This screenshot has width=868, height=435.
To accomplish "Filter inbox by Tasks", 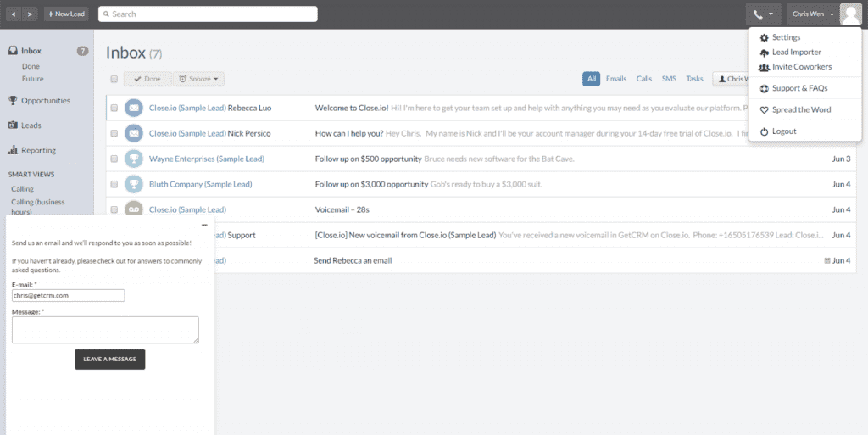I will (x=694, y=79).
